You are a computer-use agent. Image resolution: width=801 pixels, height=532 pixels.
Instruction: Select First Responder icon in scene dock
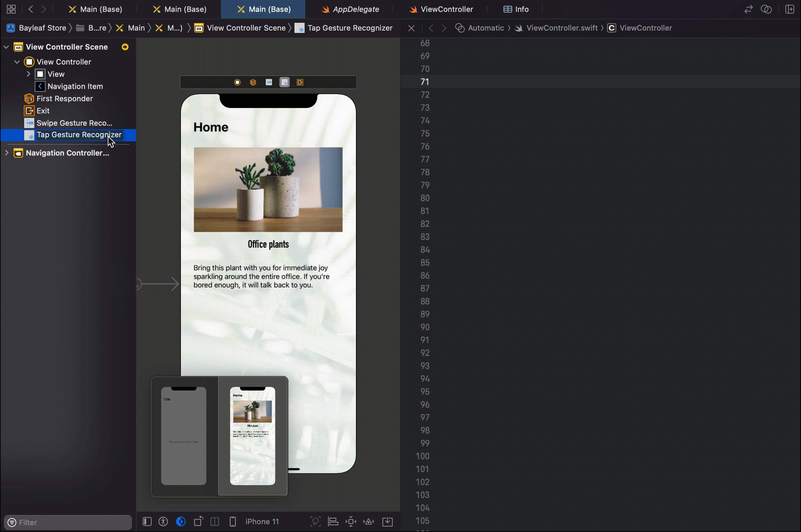click(253, 82)
